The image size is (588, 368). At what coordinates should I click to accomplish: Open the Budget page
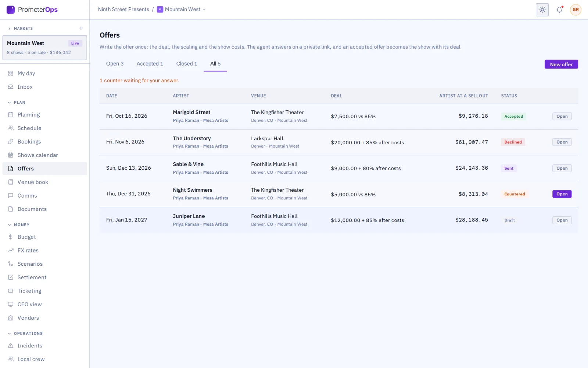pos(44,237)
